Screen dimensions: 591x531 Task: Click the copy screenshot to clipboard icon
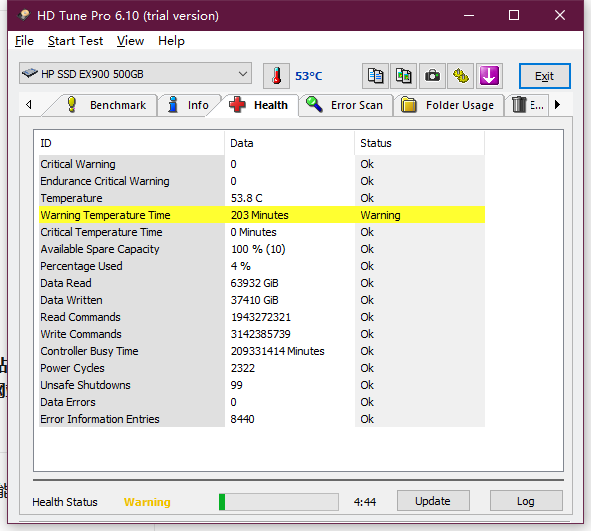(404, 76)
